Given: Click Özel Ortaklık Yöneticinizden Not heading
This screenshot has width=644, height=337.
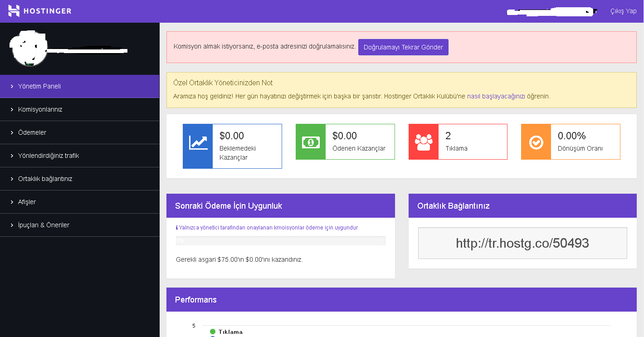Looking at the screenshot, I should point(223,83).
